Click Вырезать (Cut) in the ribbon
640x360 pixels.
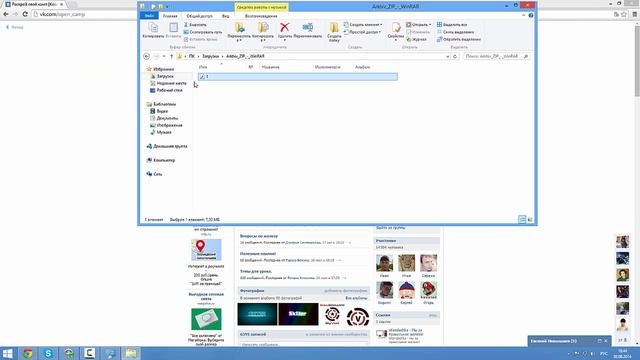point(195,24)
